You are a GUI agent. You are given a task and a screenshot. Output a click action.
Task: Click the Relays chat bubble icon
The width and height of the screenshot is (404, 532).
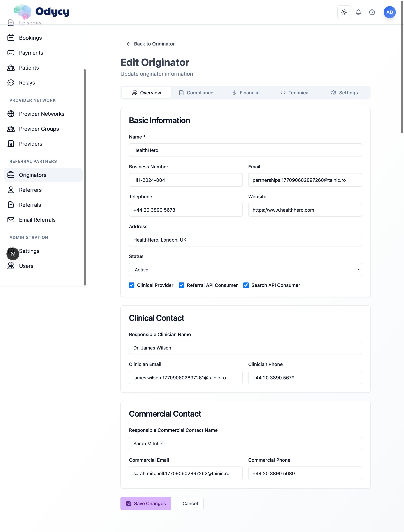click(11, 83)
